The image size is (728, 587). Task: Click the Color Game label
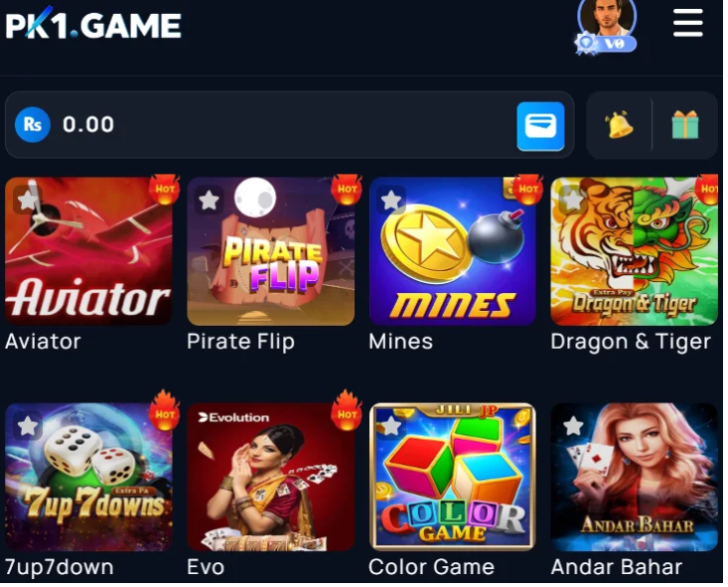[x=432, y=567]
